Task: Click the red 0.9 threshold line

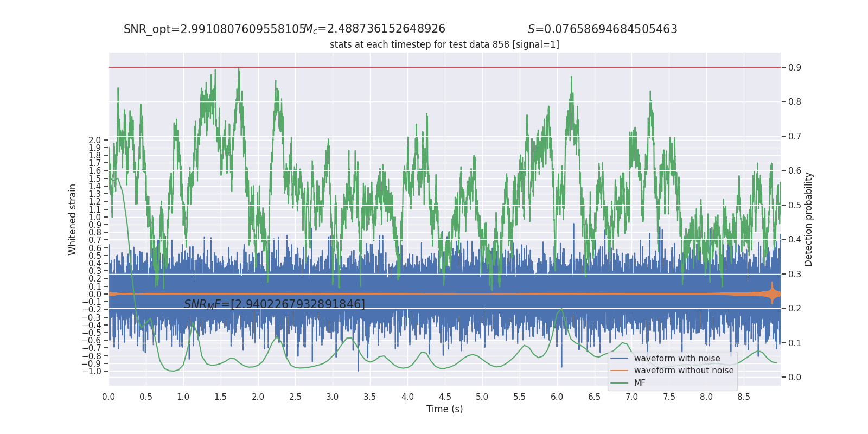Action: pyautogui.click(x=444, y=67)
